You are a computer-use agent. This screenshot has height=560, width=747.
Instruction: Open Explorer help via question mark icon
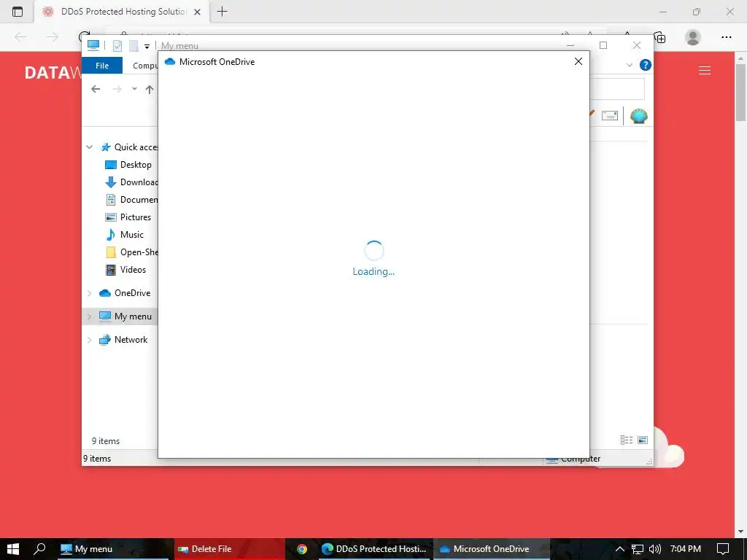click(645, 65)
